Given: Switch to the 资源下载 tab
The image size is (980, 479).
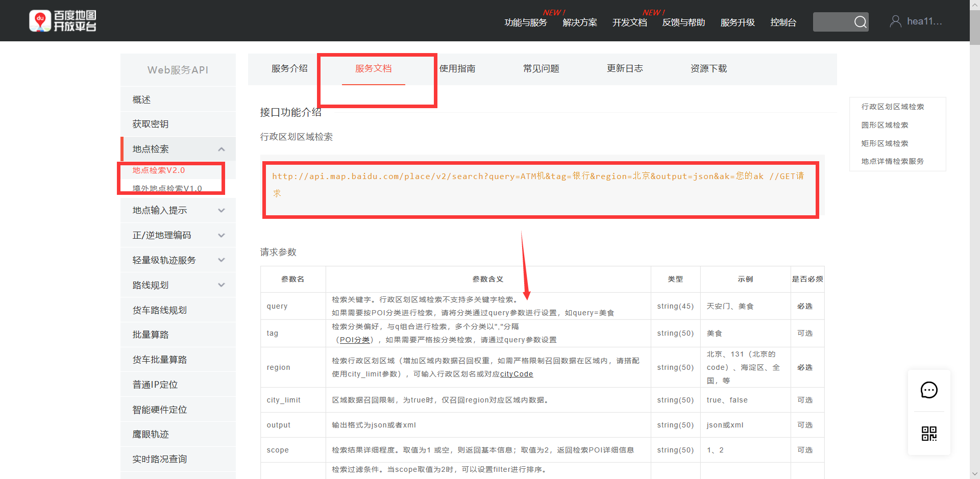Looking at the screenshot, I should click(x=708, y=68).
